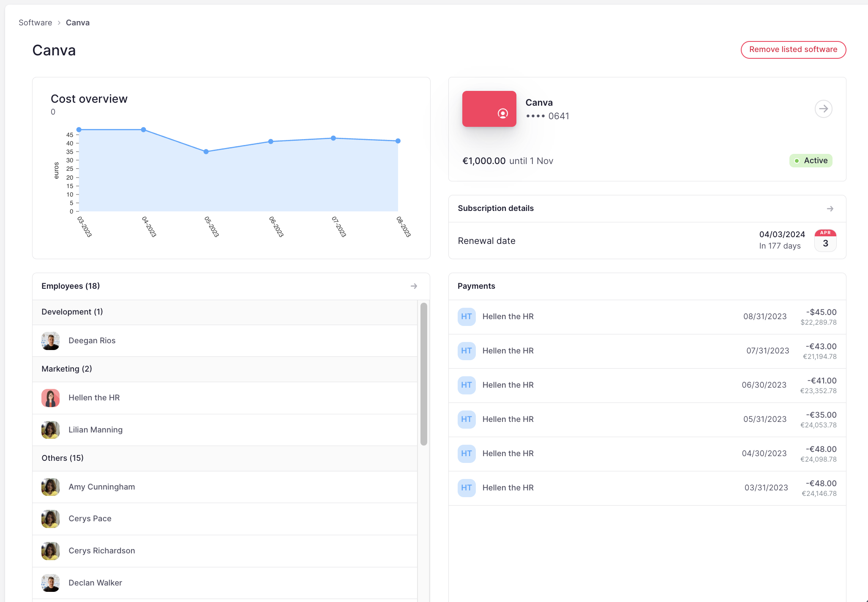The height and width of the screenshot is (602, 868).
Task: Click the April 3 calendar badge
Action: coord(824,240)
